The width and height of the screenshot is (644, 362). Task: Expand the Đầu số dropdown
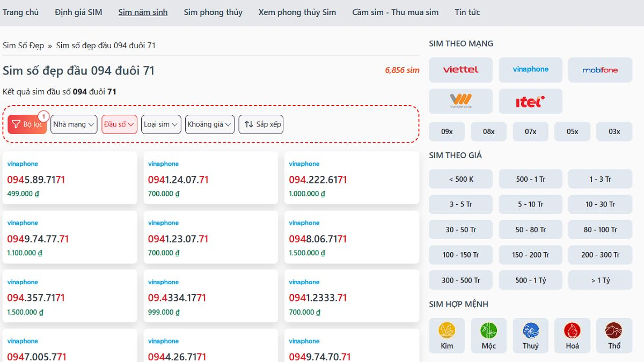click(119, 124)
